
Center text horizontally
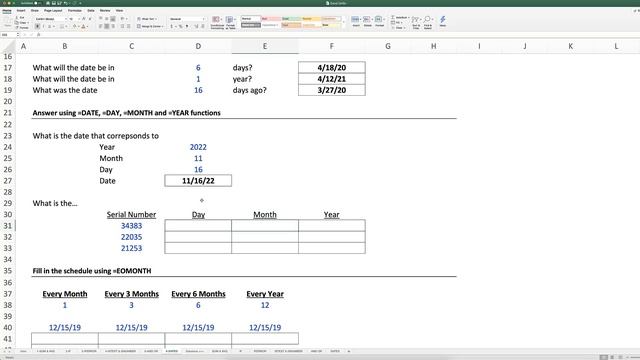(x=107, y=26)
